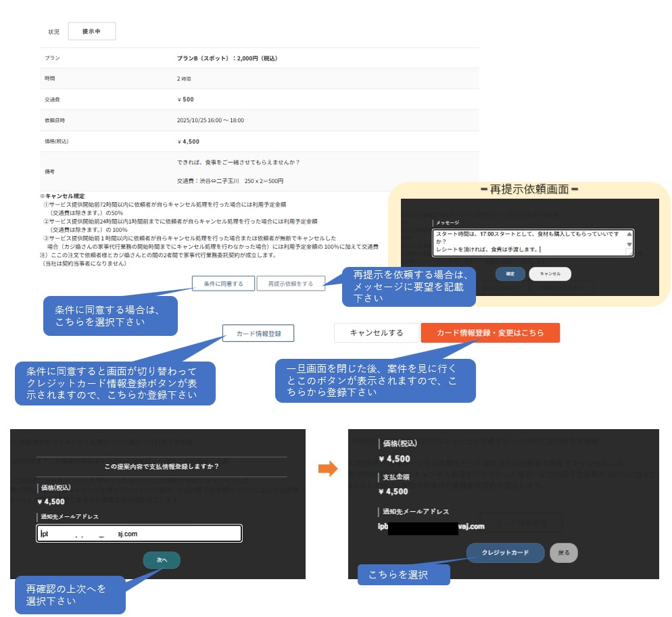Open the orange カード情報登録・変更はこちら button

coord(490,332)
